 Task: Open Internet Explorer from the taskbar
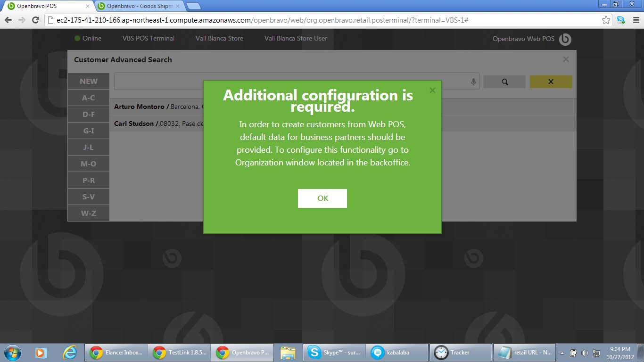pos(70,352)
